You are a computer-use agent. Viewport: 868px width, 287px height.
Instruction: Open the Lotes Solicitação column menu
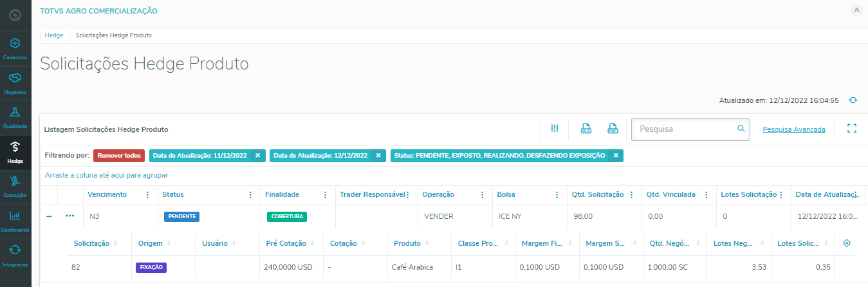coord(781,195)
